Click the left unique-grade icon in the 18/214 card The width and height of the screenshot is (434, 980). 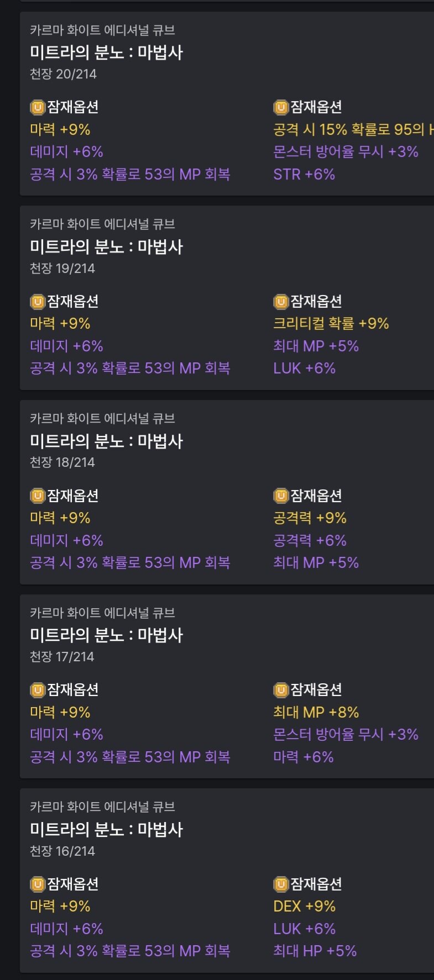tap(38, 496)
